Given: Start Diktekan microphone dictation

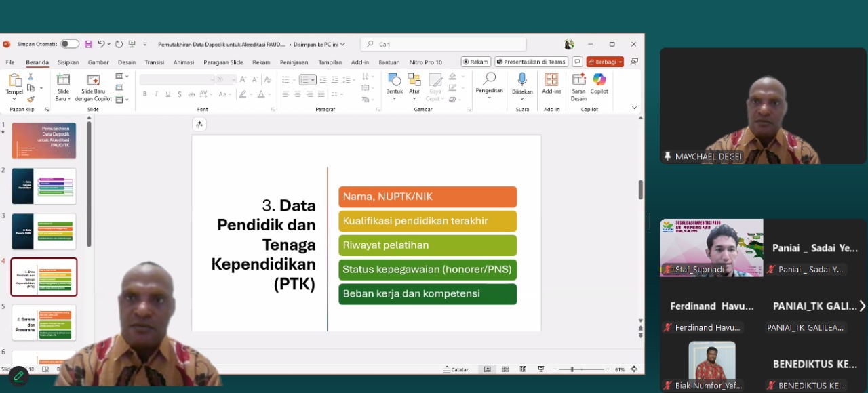Looking at the screenshot, I should click(x=522, y=84).
